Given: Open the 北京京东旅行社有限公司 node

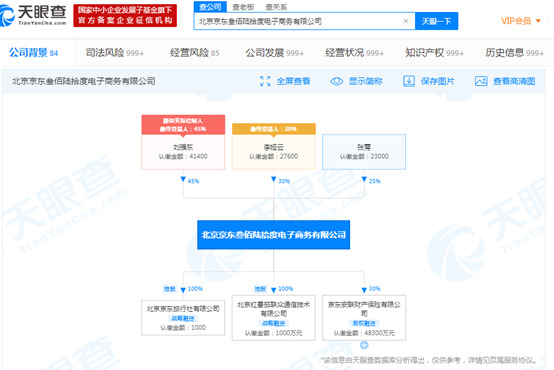Looking at the screenshot, I should 183,318.
